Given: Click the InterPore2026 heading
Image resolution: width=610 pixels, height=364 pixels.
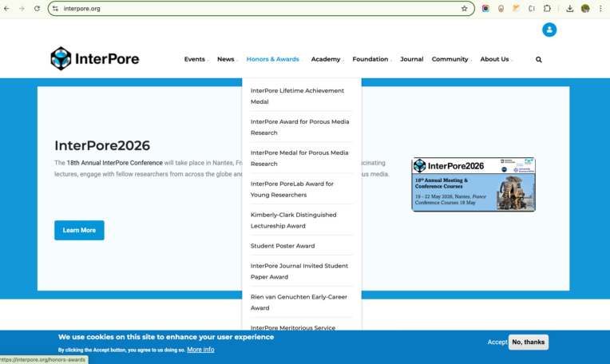Looking at the screenshot, I should point(102,145).
